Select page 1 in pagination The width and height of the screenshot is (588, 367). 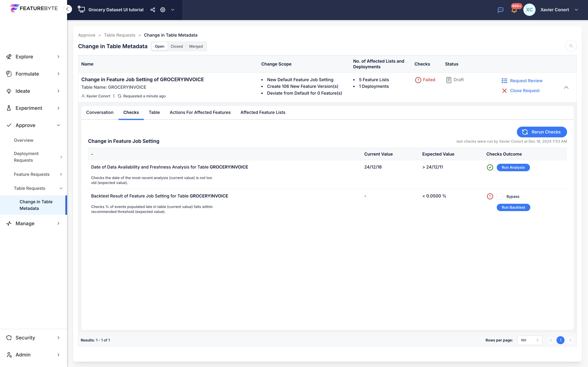pos(560,340)
